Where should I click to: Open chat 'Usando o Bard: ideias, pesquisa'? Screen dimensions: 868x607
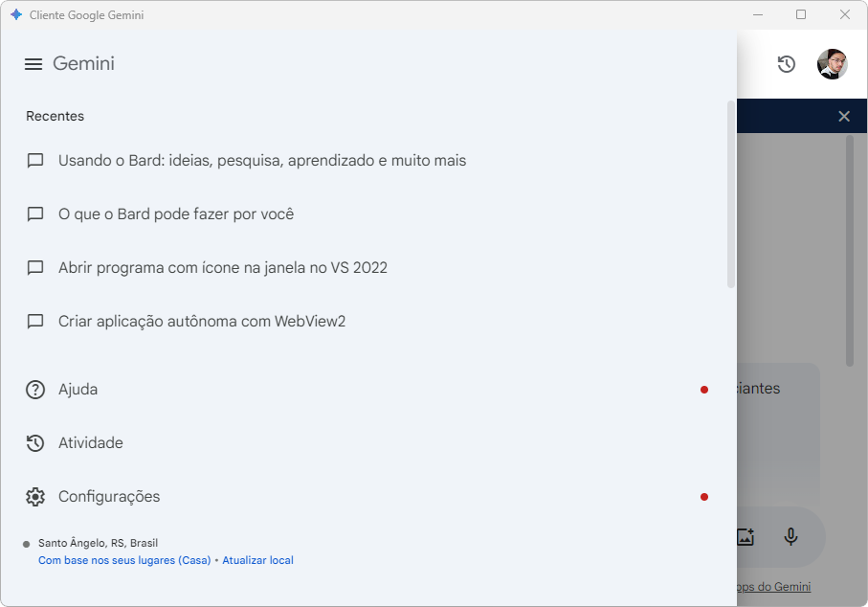point(262,161)
